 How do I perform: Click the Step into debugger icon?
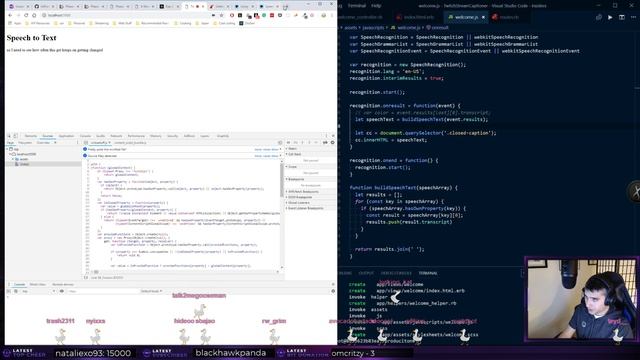point(302,142)
